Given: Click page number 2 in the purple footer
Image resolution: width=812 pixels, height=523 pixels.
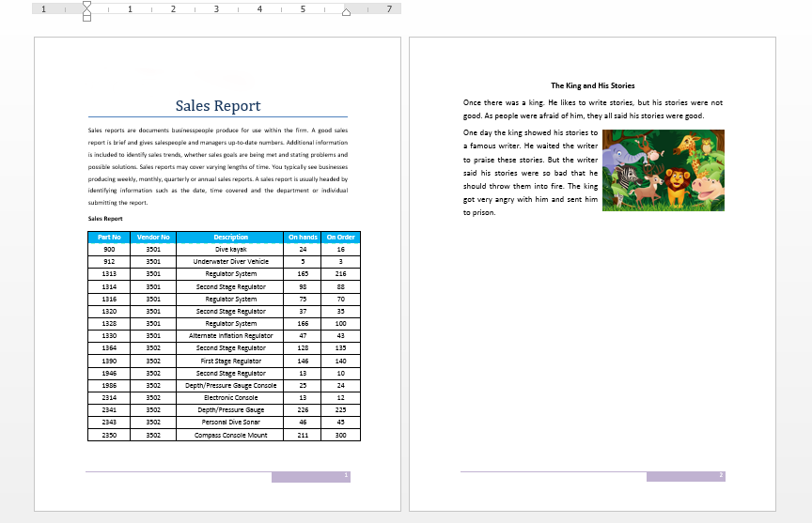Looking at the screenshot, I should click(x=721, y=475).
